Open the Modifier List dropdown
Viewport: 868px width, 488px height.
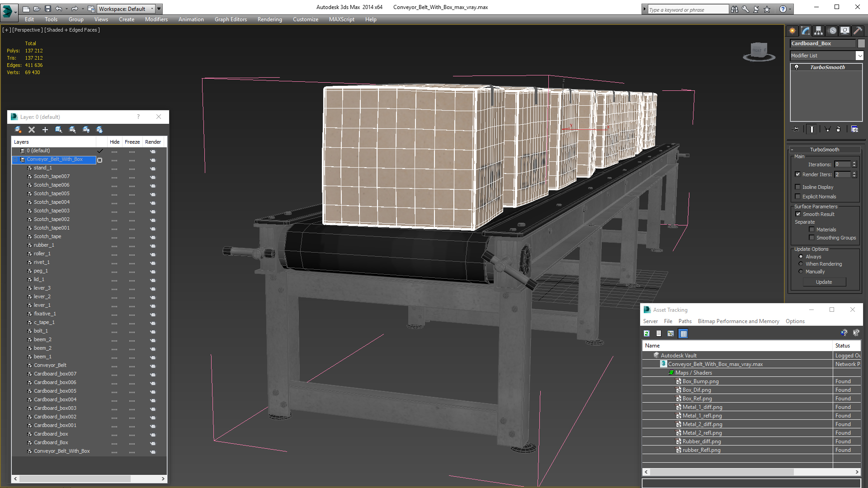click(x=859, y=56)
